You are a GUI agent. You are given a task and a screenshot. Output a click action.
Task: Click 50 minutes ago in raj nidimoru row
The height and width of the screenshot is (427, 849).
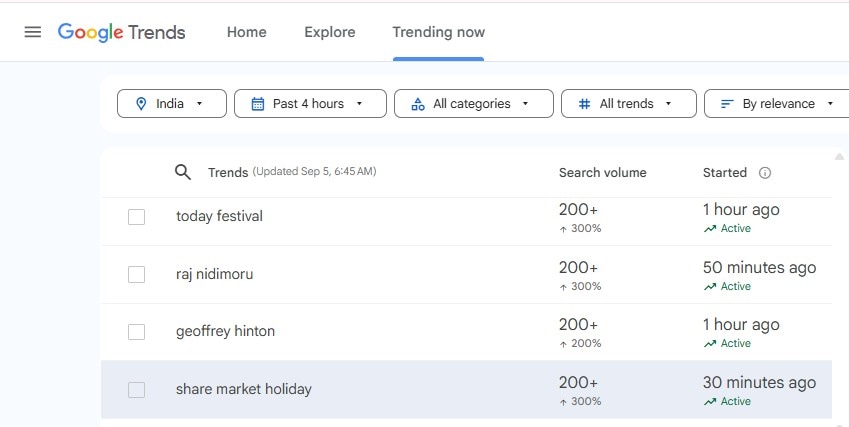click(x=760, y=267)
